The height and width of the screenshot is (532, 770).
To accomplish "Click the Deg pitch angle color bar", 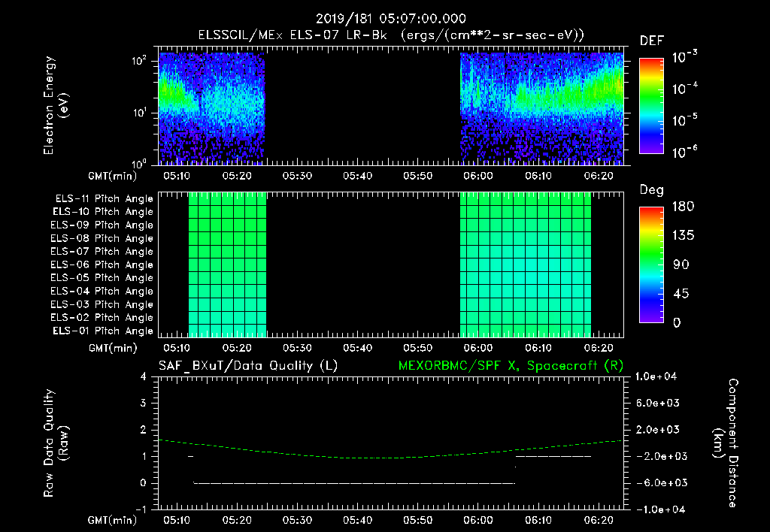I will point(651,265).
